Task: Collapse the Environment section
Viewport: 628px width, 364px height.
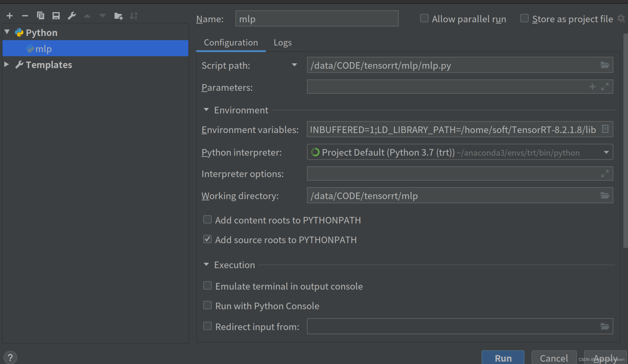Action: point(206,110)
